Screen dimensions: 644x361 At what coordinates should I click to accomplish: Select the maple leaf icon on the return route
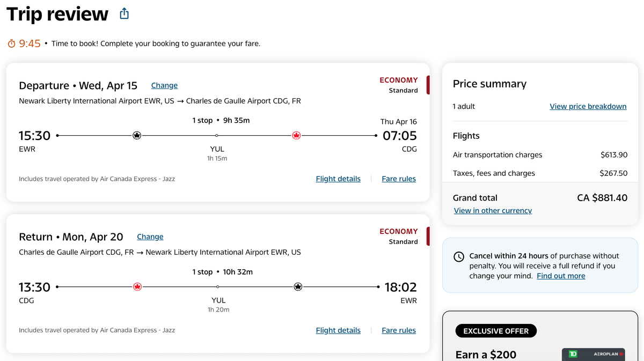click(137, 287)
